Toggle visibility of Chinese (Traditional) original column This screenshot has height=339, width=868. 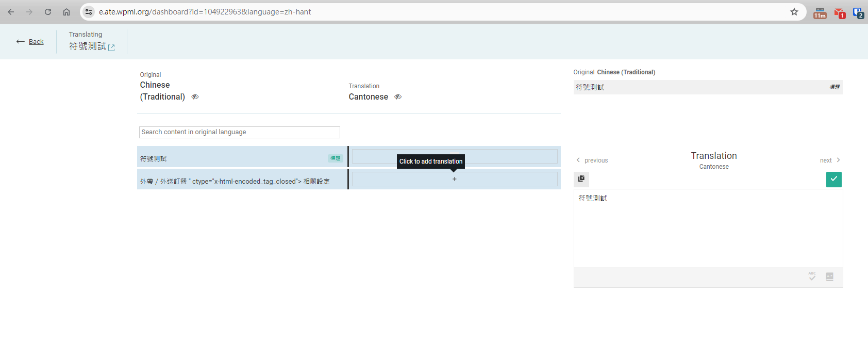[x=195, y=97]
